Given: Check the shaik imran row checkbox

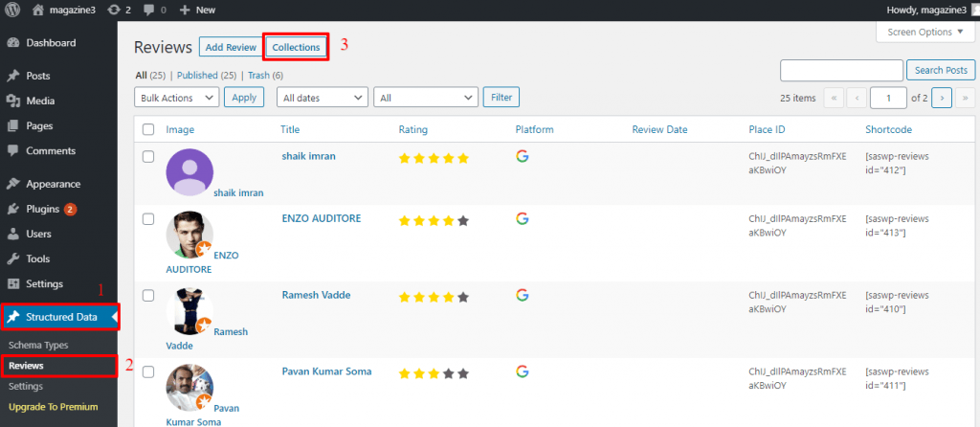Looking at the screenshot, I should [148, 157].
